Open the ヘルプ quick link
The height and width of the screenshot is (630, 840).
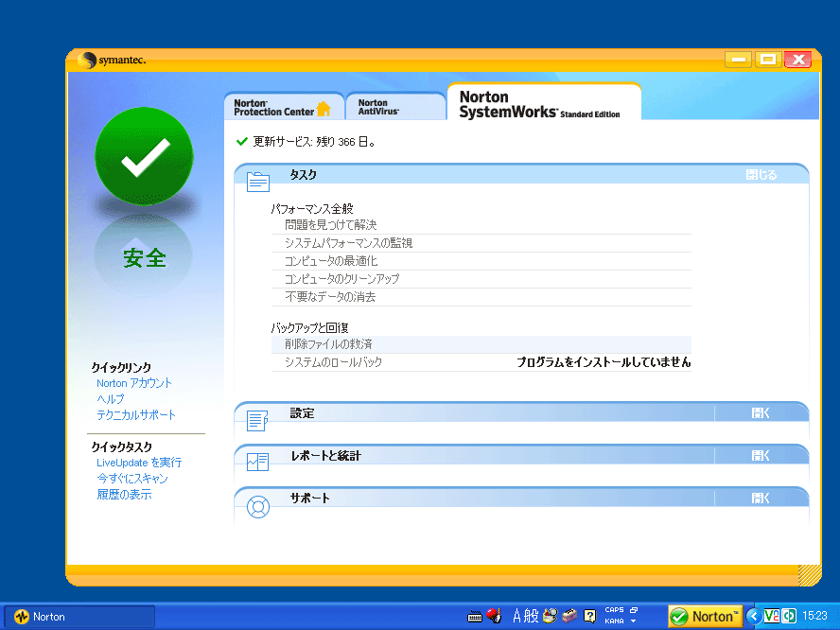pos(111,399)
